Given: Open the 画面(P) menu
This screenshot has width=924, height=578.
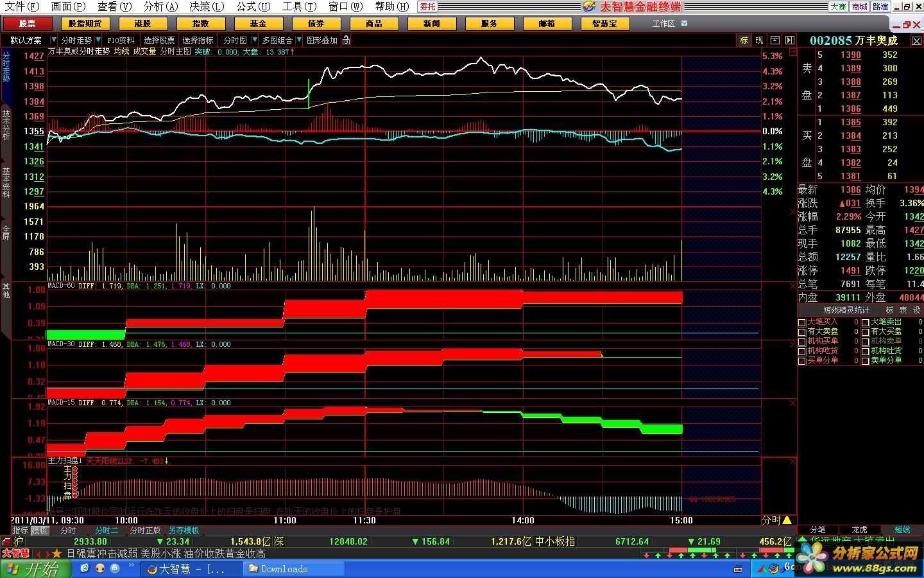Looking at the screenshot, I should coord(68,6).
